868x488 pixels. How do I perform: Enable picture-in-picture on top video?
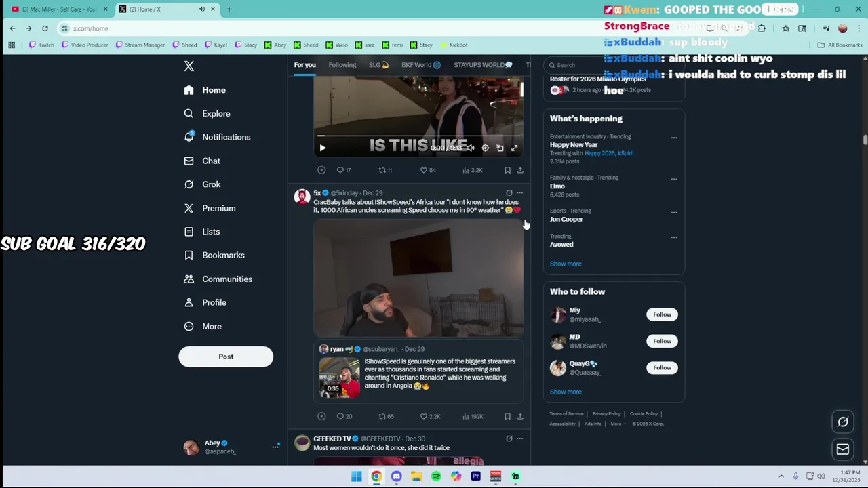click(500, 148)
